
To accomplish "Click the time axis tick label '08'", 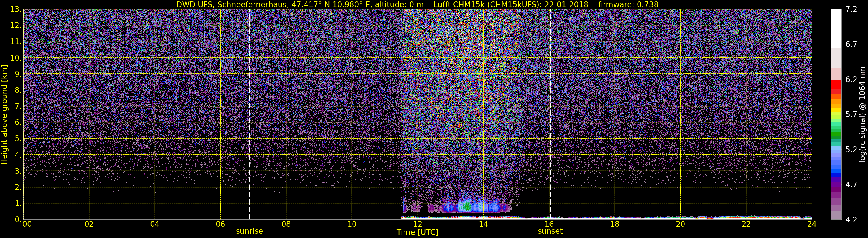I will (286, 224).
